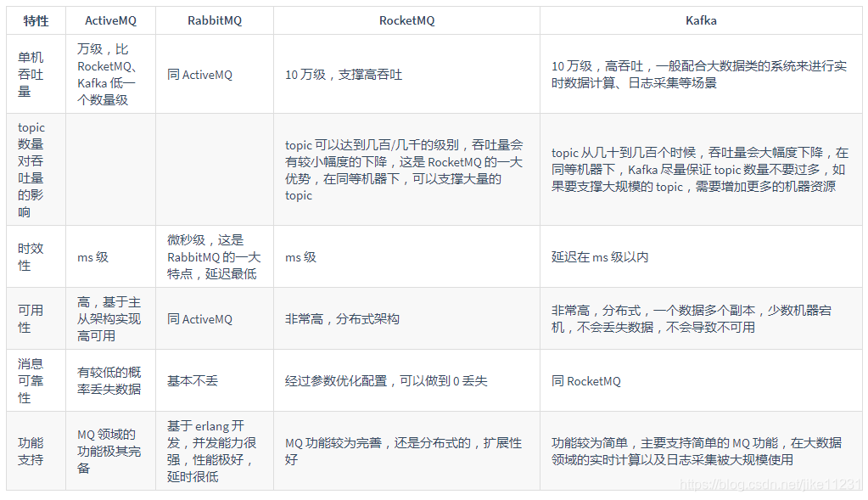Click '同 ActiveMQ' in the 单机吞吐量 row
The height and width of the screenshot is (500, 868).
215,74
